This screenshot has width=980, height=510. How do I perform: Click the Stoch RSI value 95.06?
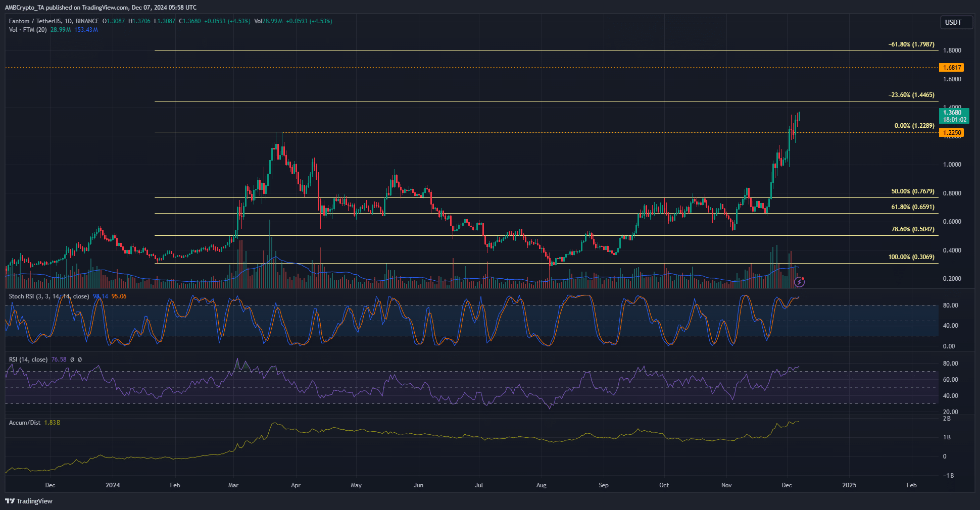[x=119, y=296]
